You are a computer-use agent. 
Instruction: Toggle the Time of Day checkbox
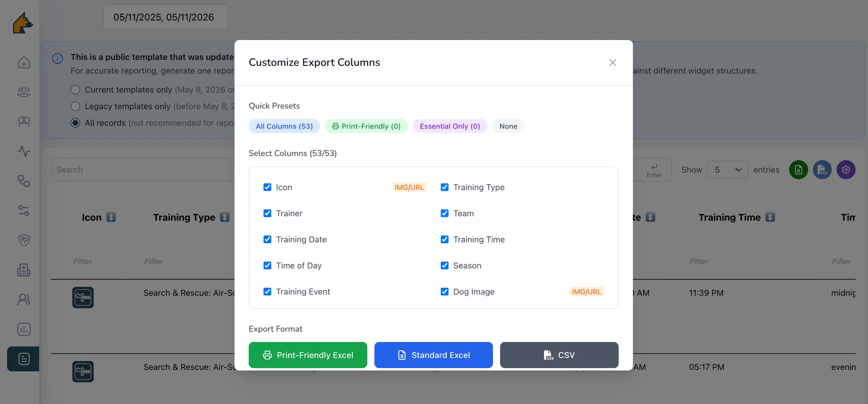coord(267,265)
